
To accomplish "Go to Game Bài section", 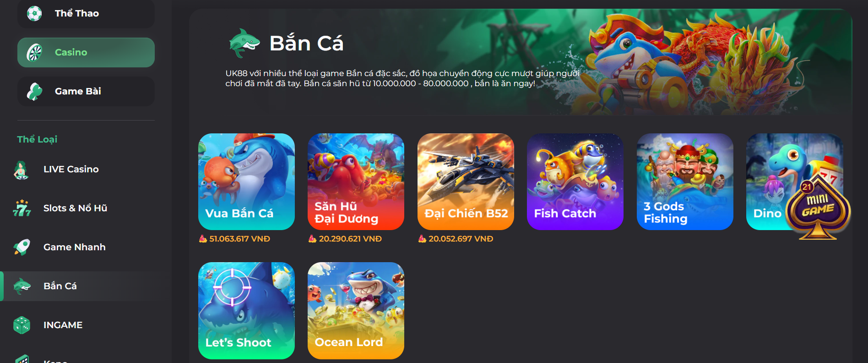I will point(86,91).
